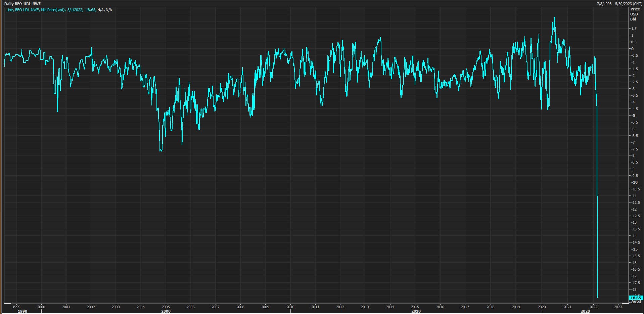644x314 pixels.
Task: Click the -10 value on price axis
Action: click(634, 182)
